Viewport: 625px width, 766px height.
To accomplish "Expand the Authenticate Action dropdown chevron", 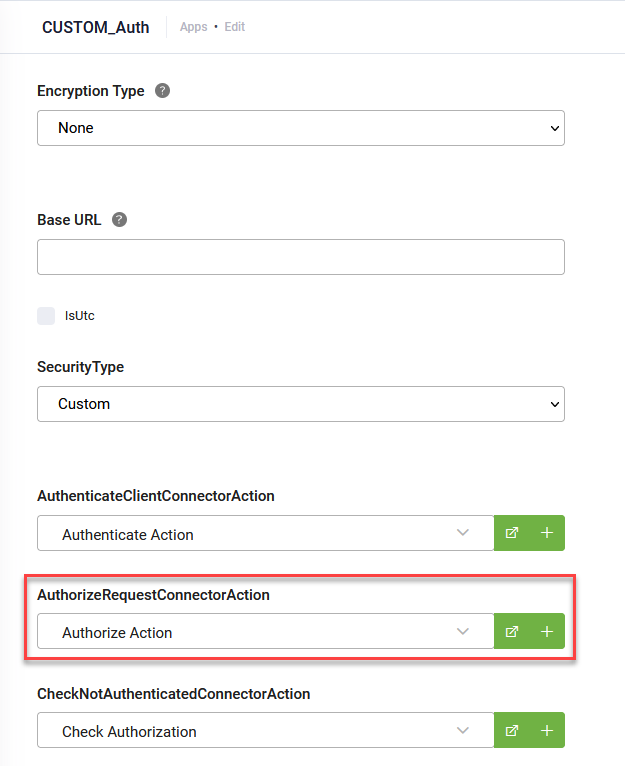I will pos(462,533).
